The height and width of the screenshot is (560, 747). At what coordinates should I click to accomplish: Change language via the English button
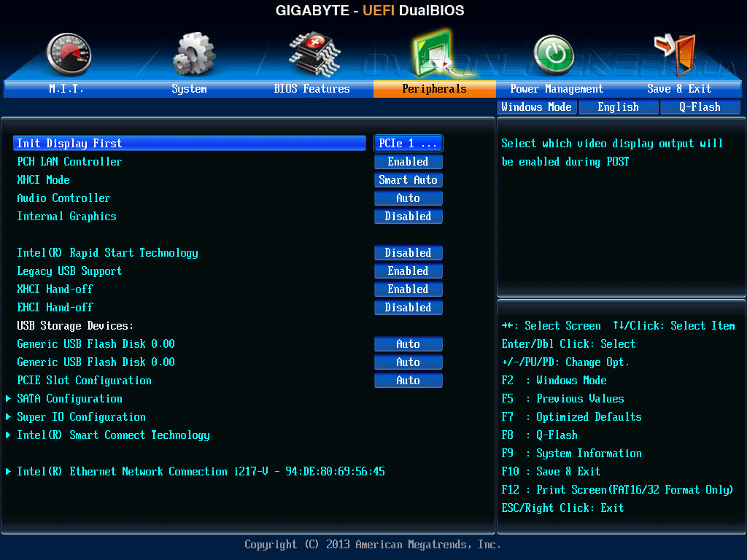[x=619, y=107]
